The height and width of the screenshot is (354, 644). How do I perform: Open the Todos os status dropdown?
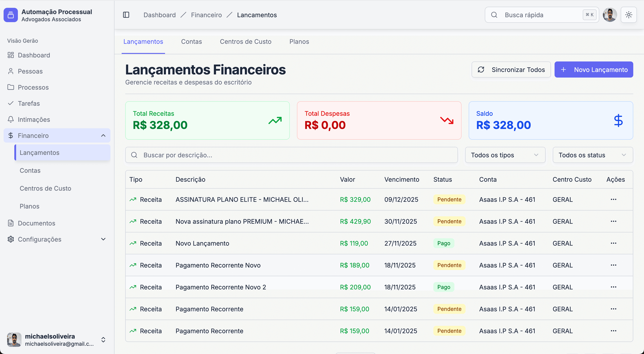[x=593, y=155]
